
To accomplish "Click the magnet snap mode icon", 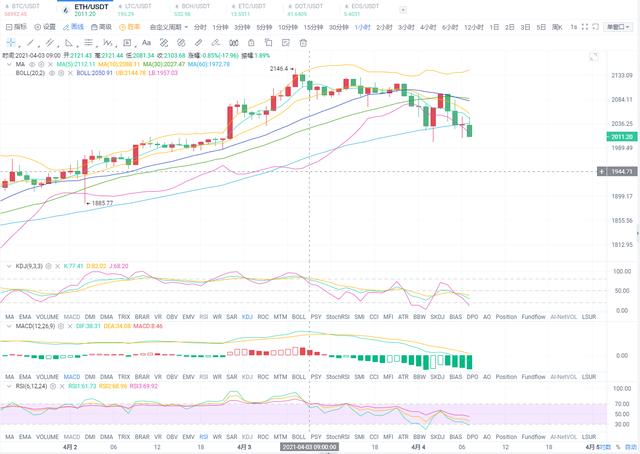I will [x=233, y=42].
